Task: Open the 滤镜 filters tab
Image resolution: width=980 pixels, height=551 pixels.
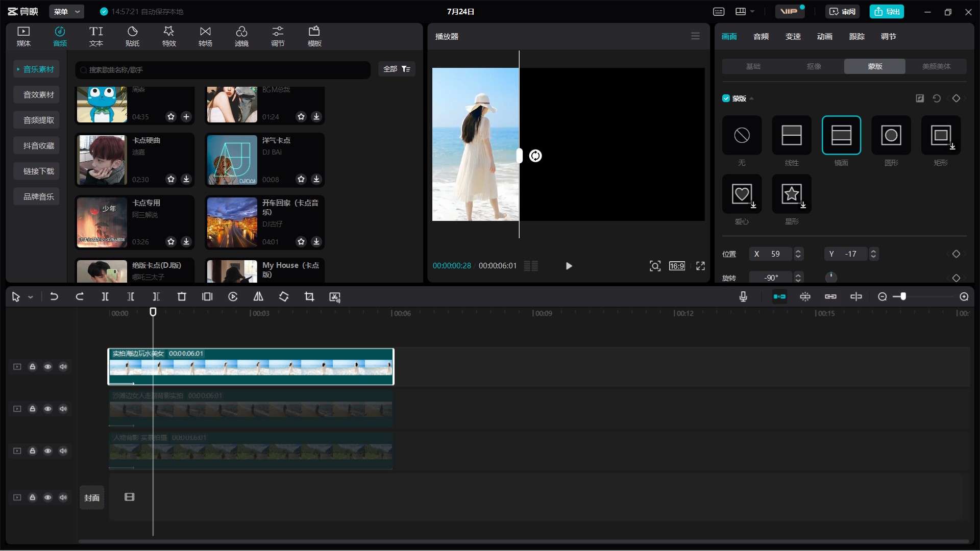Action: click(241, 36)
